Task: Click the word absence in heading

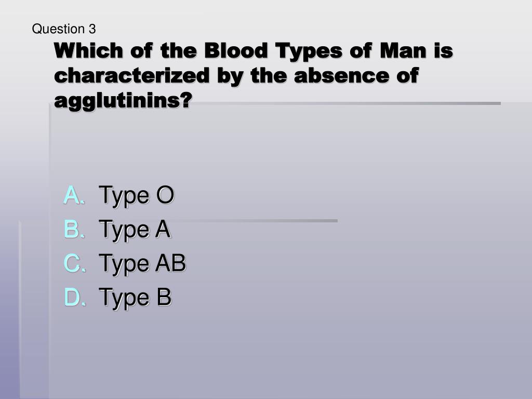Action: click(341, 75)
